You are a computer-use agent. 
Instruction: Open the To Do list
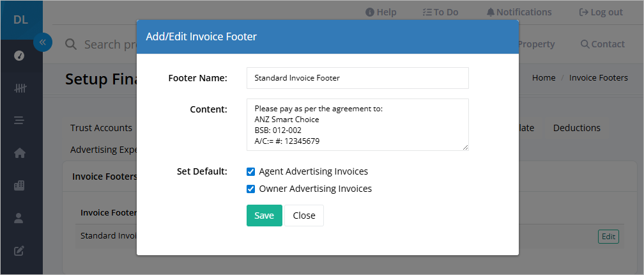point(440,12)
